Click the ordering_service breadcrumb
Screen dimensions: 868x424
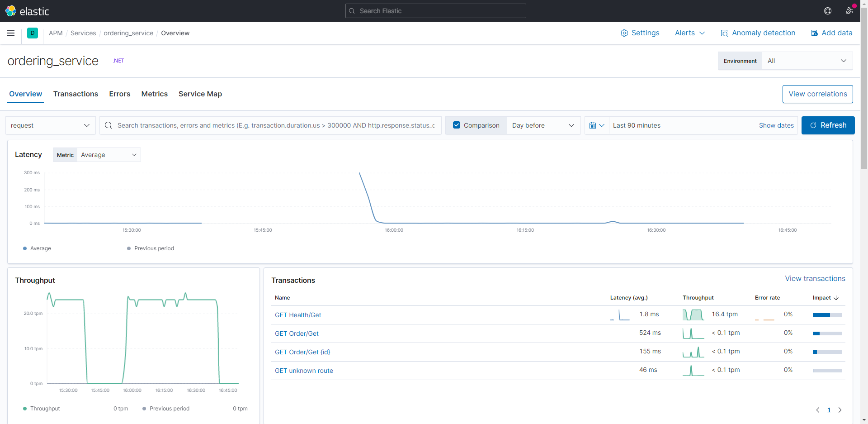128,33
